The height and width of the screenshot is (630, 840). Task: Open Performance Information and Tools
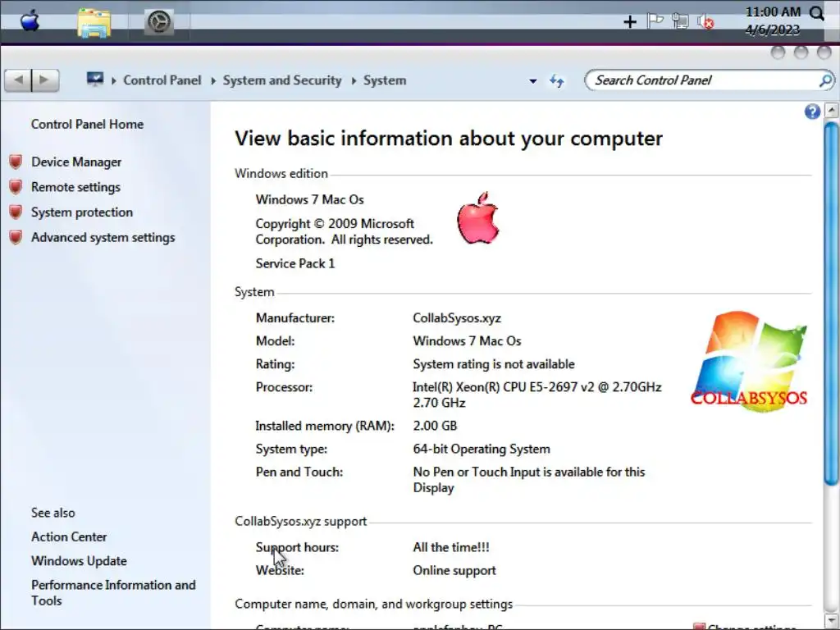(113, 592)
